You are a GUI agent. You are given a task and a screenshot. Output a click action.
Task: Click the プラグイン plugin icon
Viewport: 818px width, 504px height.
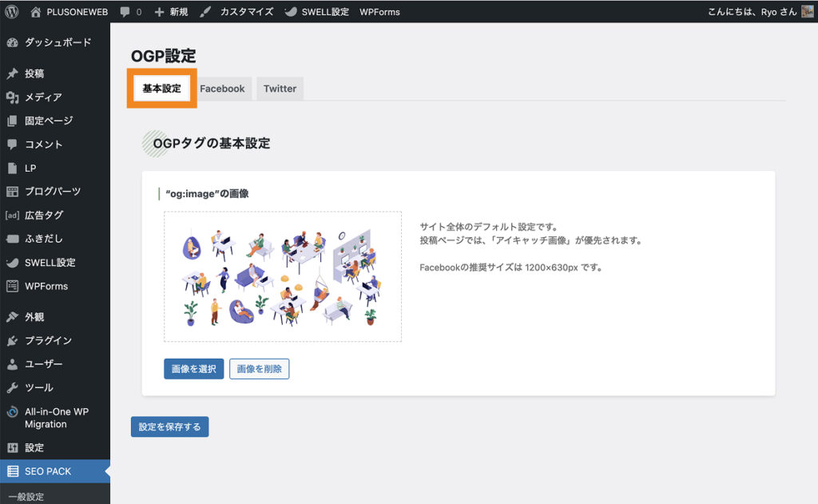tap(12, 341)
